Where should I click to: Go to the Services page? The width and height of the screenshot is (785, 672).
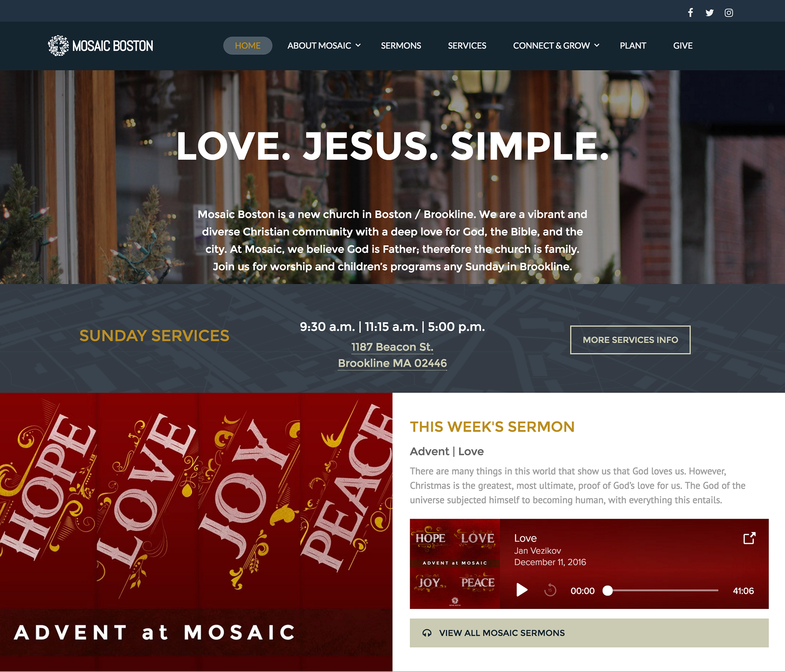[467, 45]
